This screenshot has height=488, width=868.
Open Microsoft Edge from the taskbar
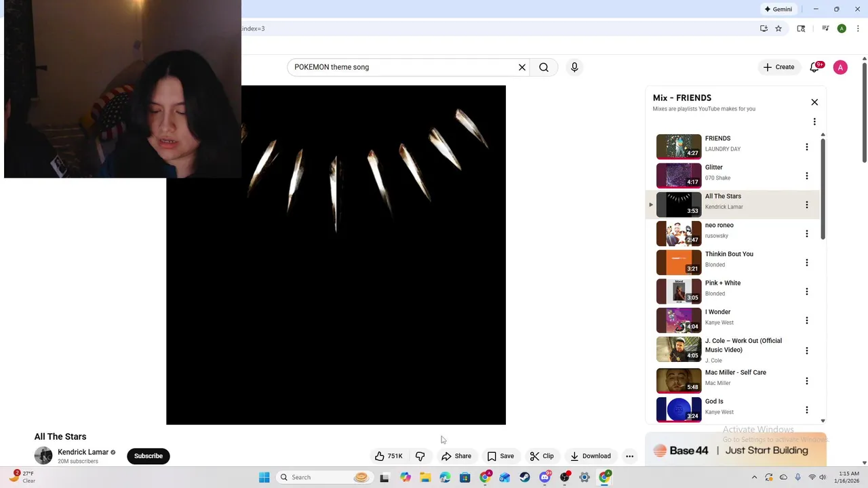tap(445, 477)
